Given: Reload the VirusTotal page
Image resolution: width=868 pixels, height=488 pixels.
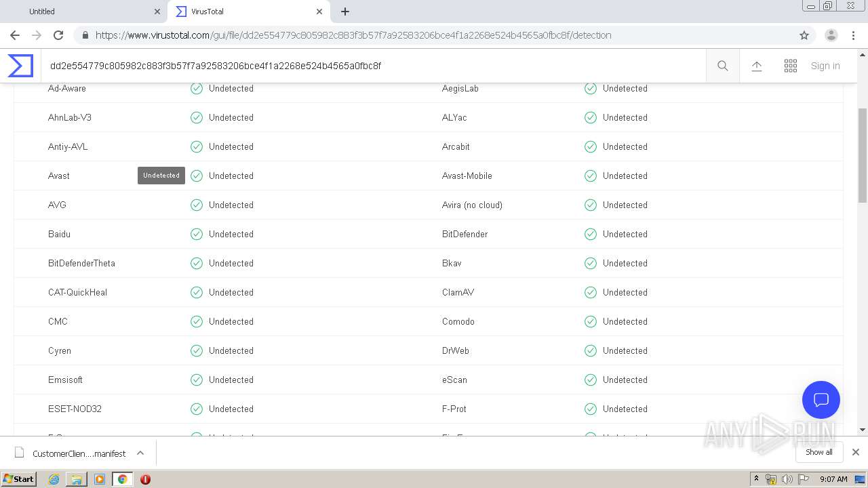Looking at the screenshot, I should pyautogui.click(x=58, y=35).
